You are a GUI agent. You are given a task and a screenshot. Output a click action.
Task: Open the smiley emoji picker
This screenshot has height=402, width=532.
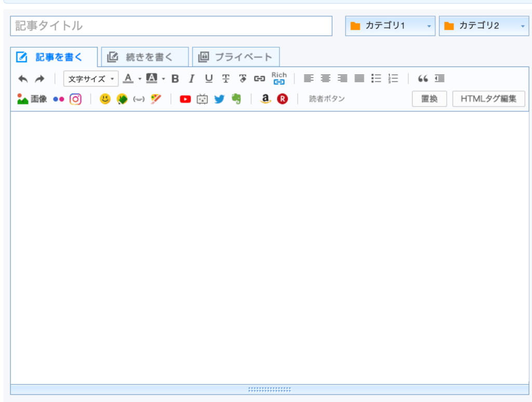105,99
